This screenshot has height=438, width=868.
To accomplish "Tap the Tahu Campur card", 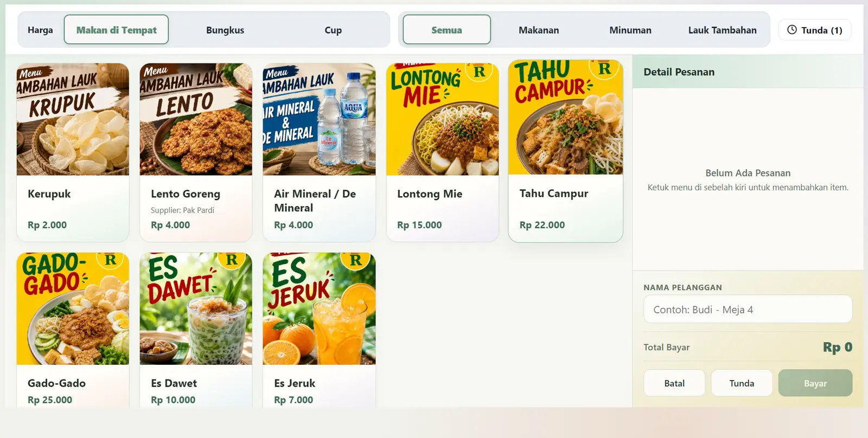I will click(565, 151).
